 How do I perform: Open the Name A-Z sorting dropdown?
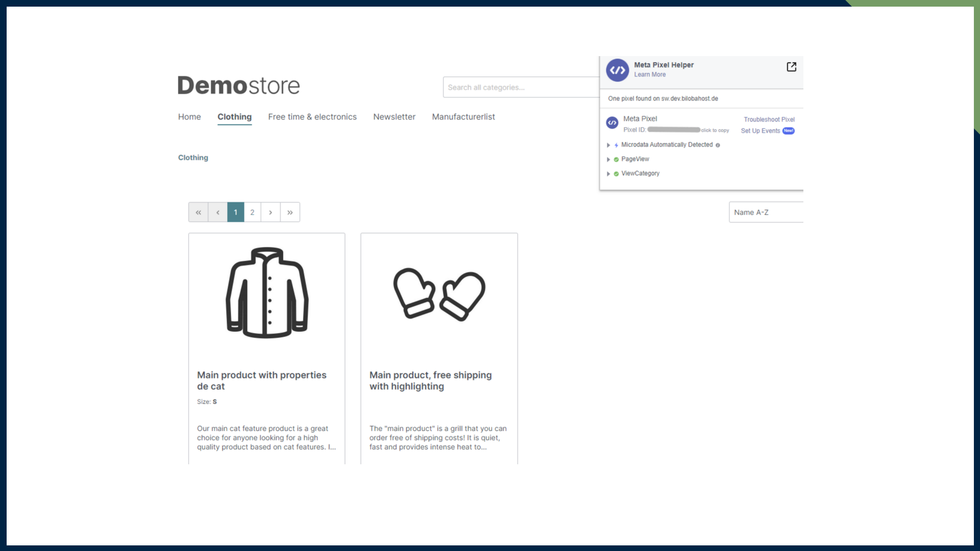(766, 212)
